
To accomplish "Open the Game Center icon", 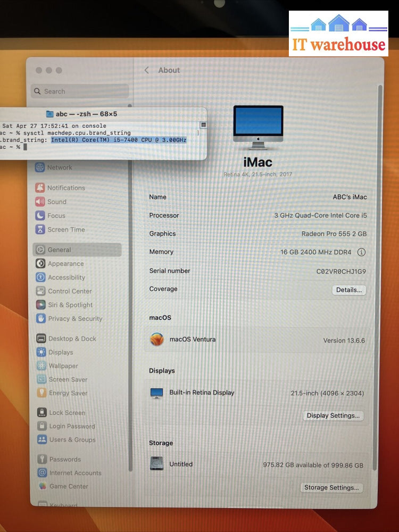I will pyautogui.click(x=42, y=486).
